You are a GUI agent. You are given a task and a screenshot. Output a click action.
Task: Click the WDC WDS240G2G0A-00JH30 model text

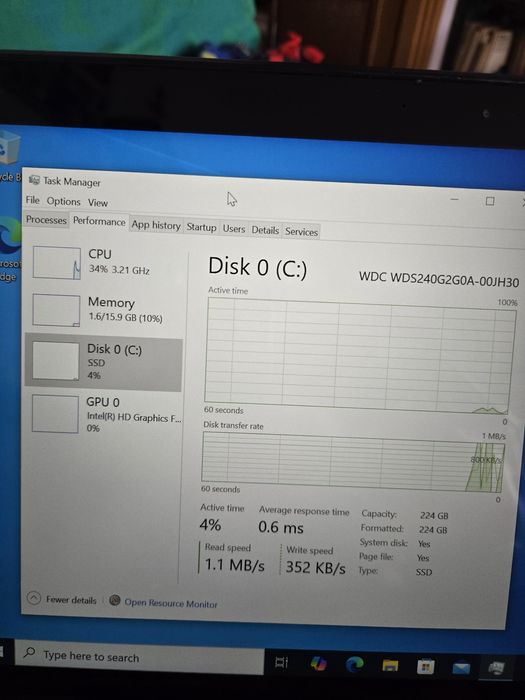point(439,279)
